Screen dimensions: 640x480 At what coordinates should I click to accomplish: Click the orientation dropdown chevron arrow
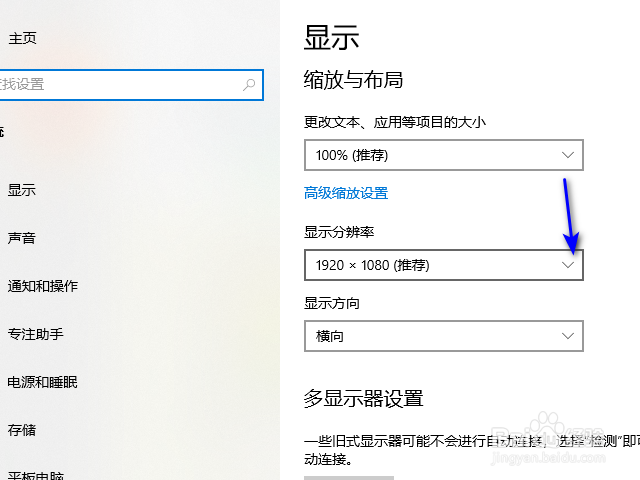click(x=568, y=336)
